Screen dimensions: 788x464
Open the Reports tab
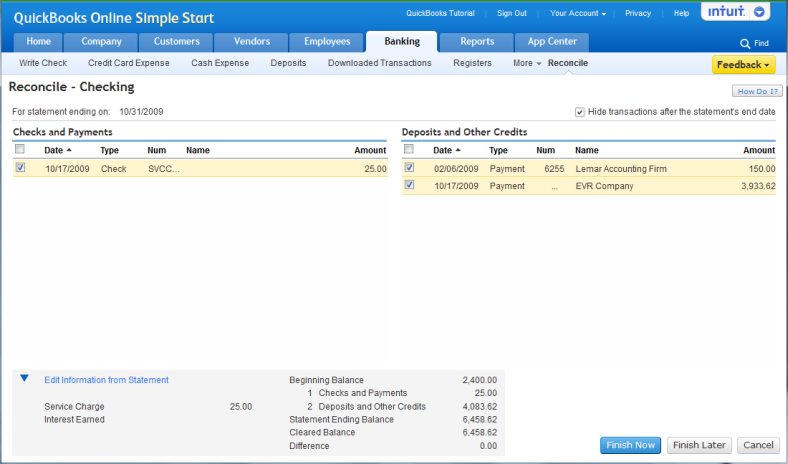(477, 42)
